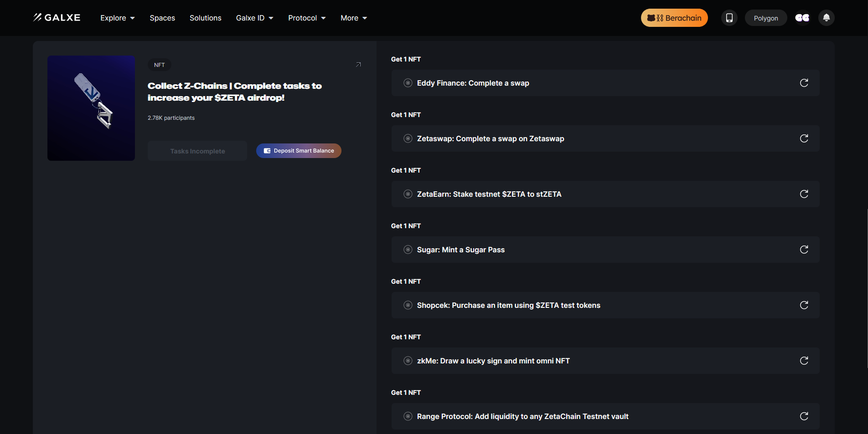Refresh the Eddy Finance swap task
The height and width of the screenshot is (434, 868).
(x=804, y=83)
